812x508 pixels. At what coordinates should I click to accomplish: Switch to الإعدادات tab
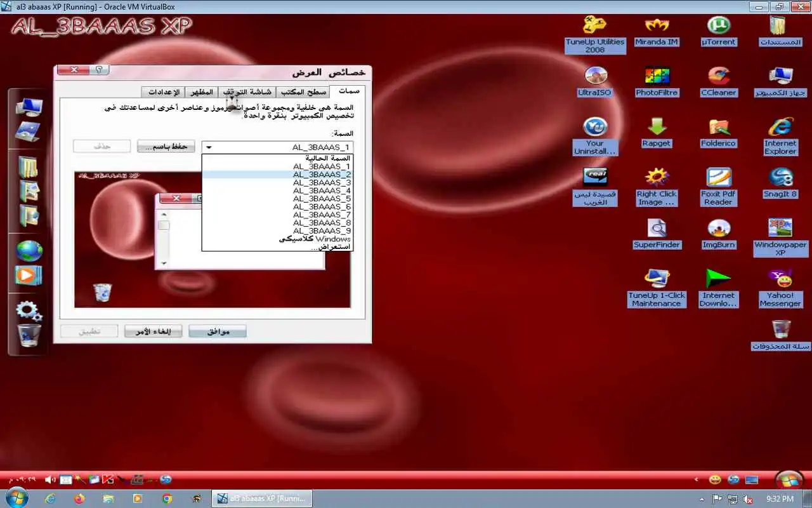pos(163,92)
